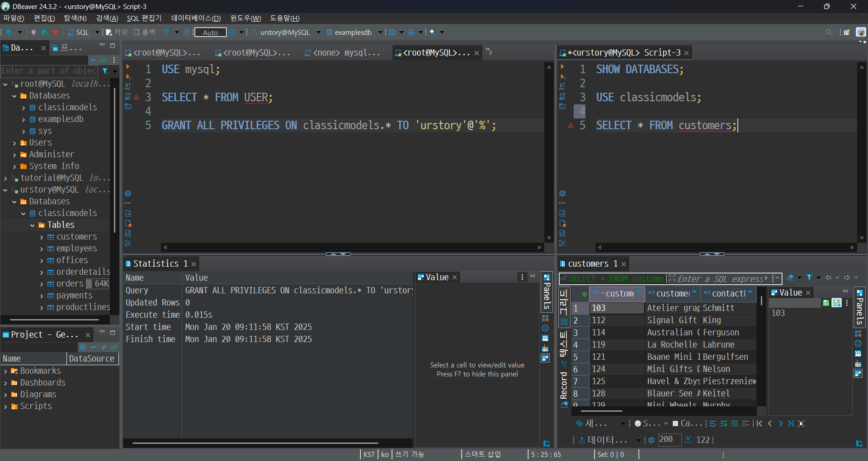Open the 도움말 menu
This screenshot has height=461, width=868.
point(284,18)
